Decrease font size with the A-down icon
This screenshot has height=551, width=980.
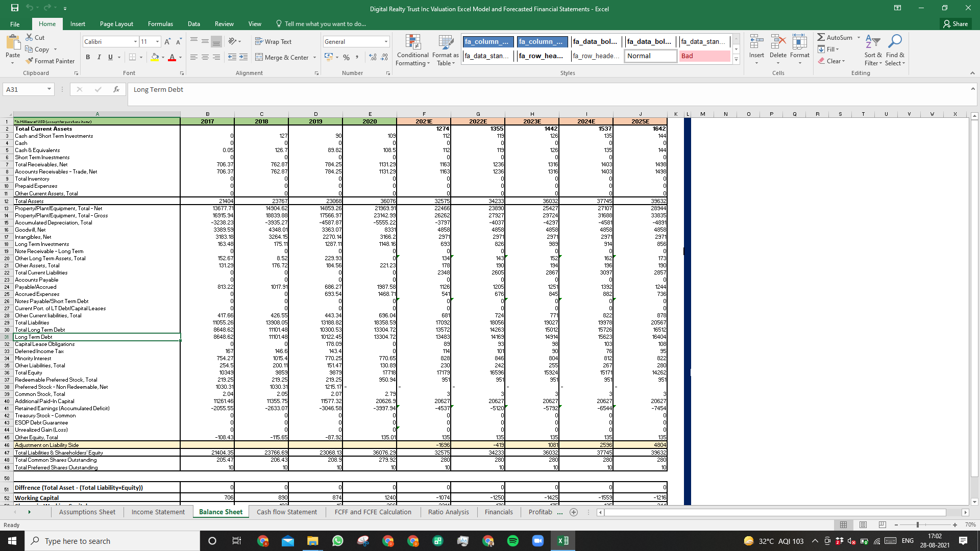179,42
